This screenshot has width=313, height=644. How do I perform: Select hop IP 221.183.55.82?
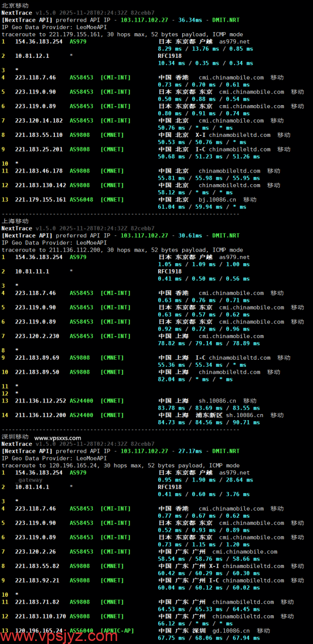click(37, 566)
